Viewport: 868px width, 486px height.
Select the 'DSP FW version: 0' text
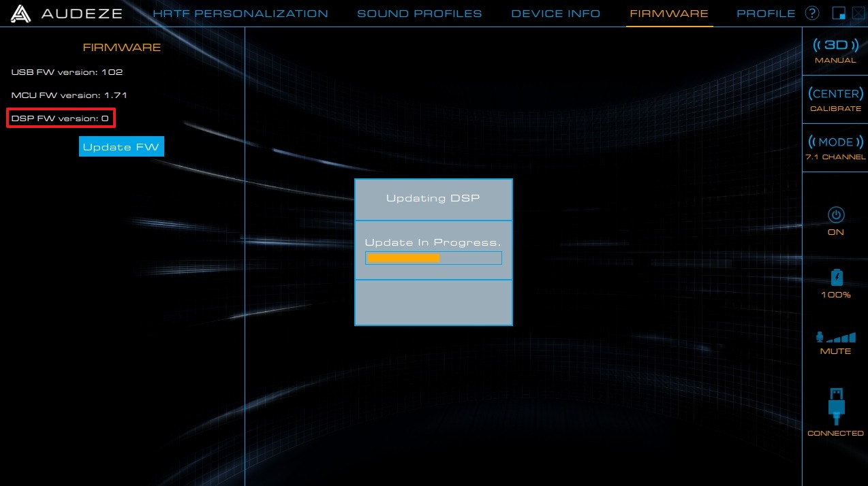tap(60, 118)
